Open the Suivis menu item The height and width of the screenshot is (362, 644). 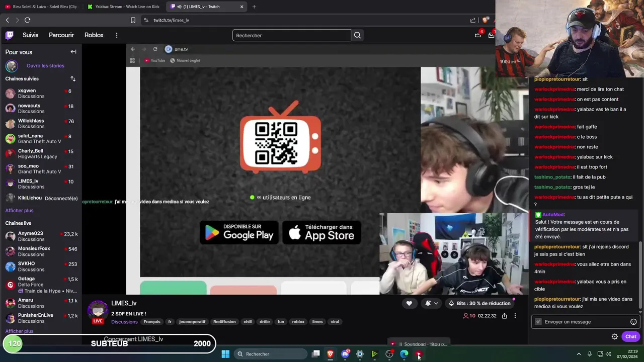click(30, 35)
